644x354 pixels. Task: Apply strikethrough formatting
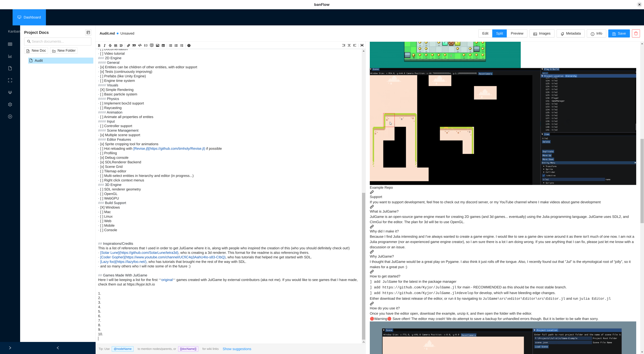pyautogui.click(x=110, y=46)
